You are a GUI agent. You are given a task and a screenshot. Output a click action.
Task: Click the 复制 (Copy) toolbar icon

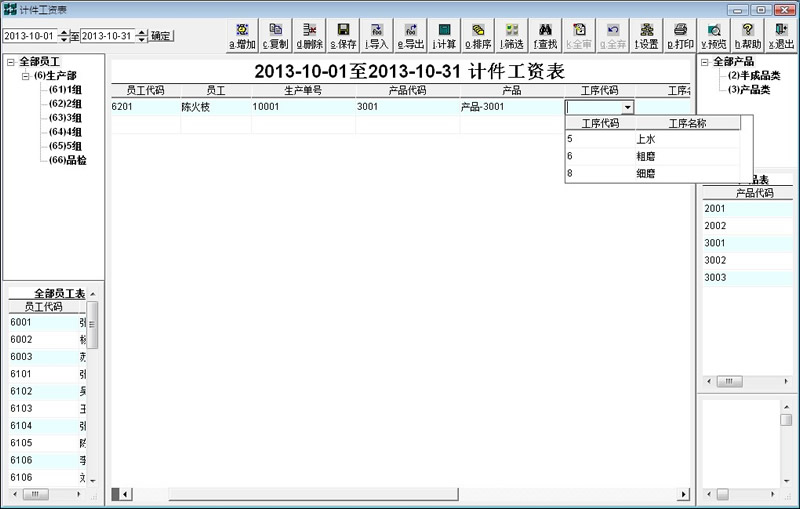tap(275, 36)
